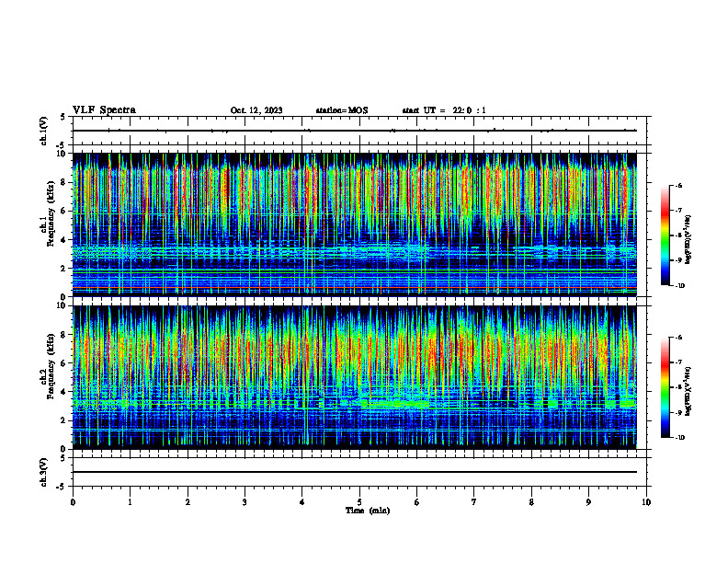Click the 'start UT = 22: 0 : 1' text

pos(444,110)
